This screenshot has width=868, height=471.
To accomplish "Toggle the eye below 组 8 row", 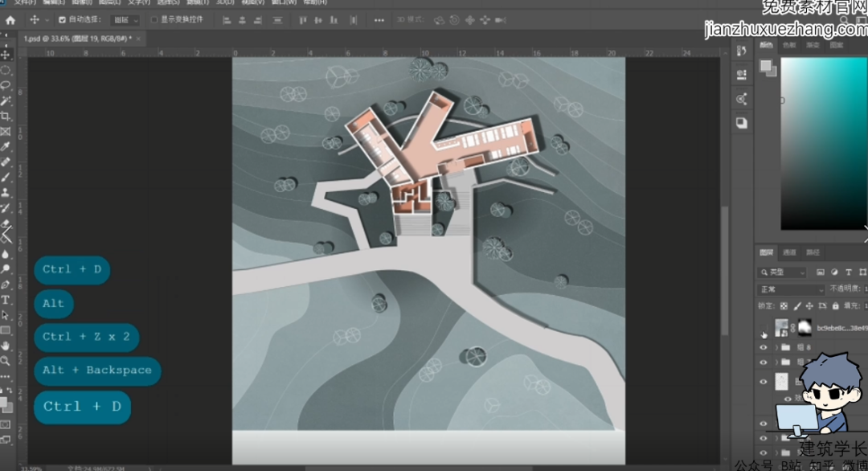I will click(x=764, y=362).
